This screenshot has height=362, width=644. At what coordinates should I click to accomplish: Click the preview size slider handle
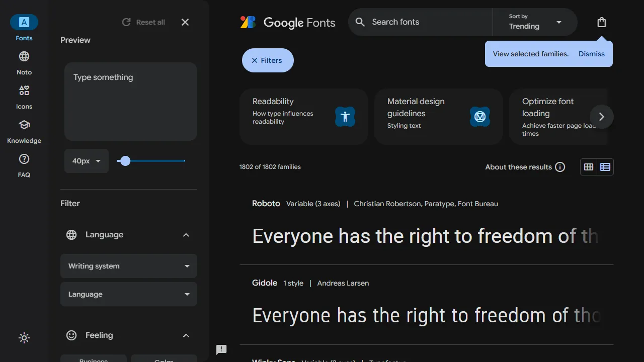tap(125, 161)
